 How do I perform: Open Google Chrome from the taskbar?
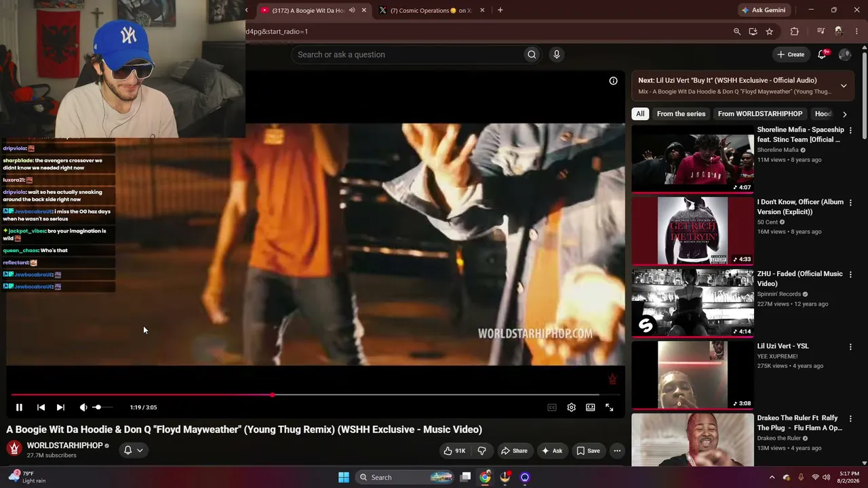pyautogui.click(x=485, y=477)
